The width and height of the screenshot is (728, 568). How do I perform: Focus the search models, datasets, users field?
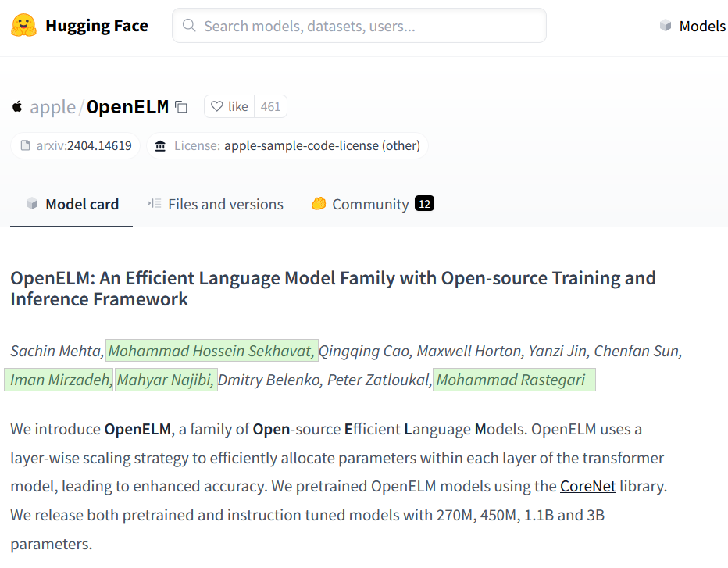[367, 26]
